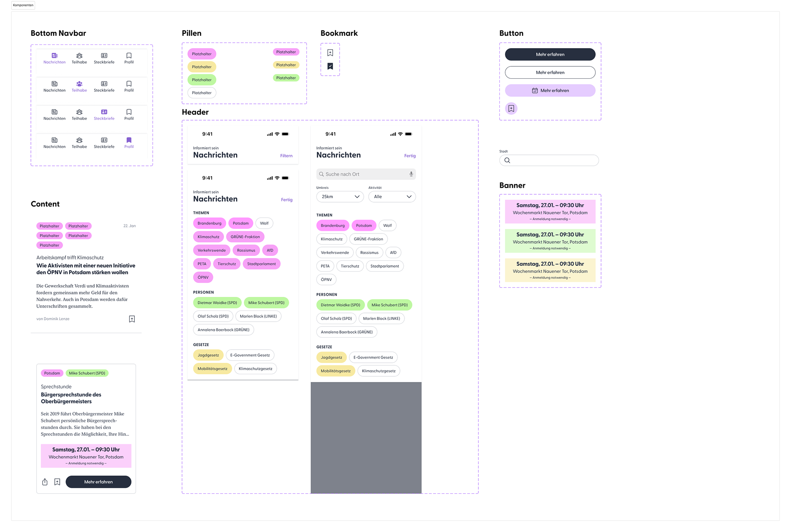Select the Nachrichten tab in the bottom navbar row

click(x=54, y=143)
